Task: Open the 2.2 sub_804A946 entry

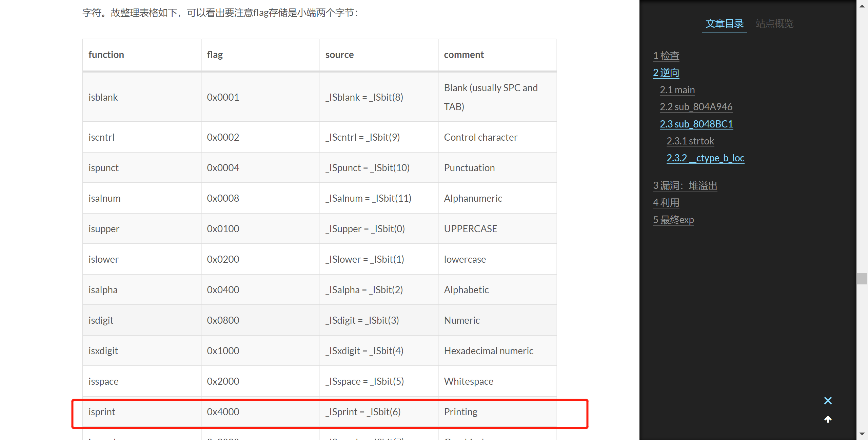Action: tap(696, 107)
